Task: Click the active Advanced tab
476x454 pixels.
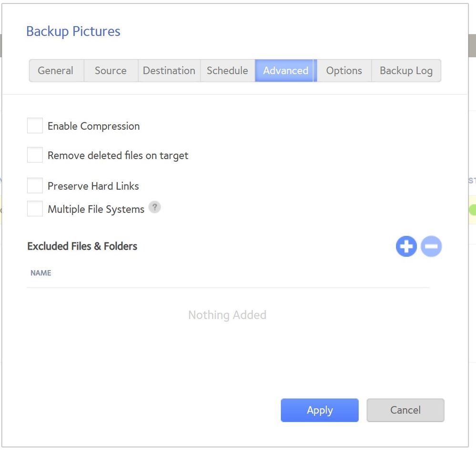Action: 285,71
